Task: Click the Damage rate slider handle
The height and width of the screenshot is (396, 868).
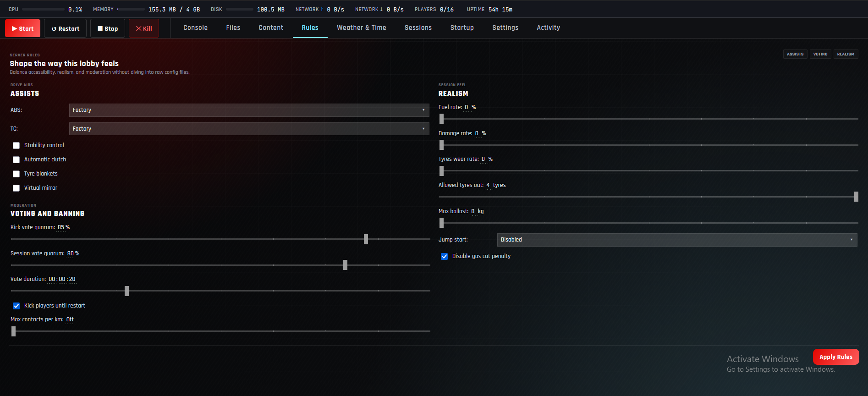Action: point(441,145)
